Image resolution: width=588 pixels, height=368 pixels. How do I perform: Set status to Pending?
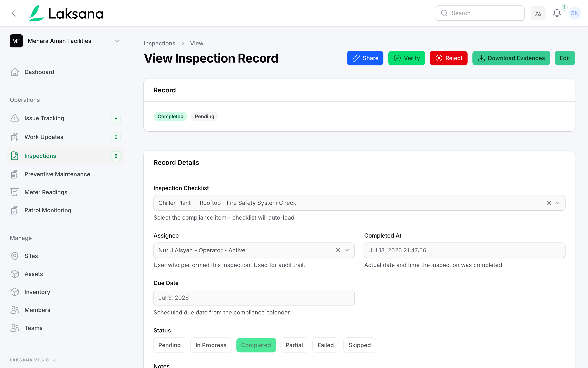(170, 345)
